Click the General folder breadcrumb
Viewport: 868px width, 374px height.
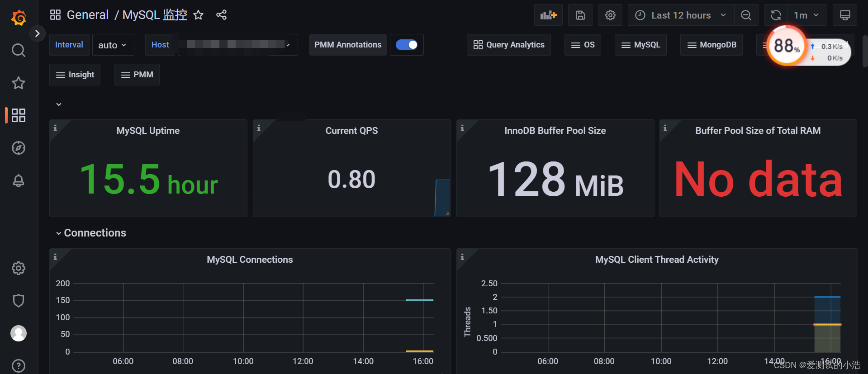coord(88,15)
